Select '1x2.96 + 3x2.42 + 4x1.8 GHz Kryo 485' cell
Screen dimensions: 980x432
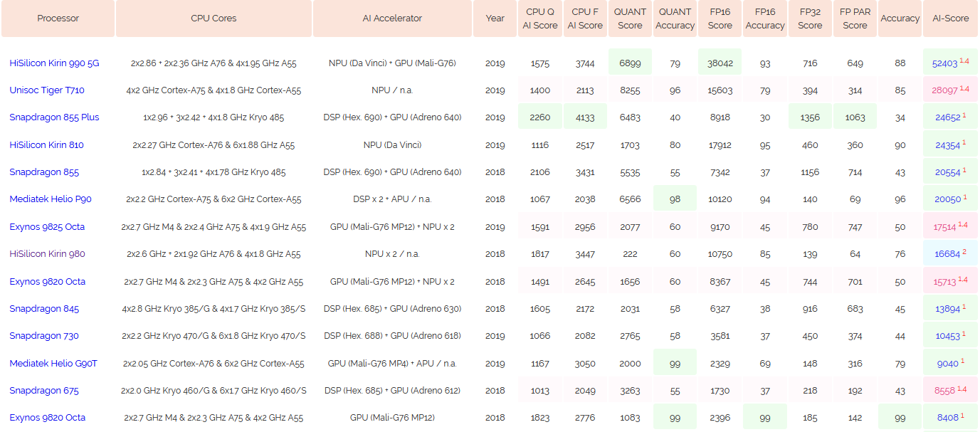[x=214, y=117]
